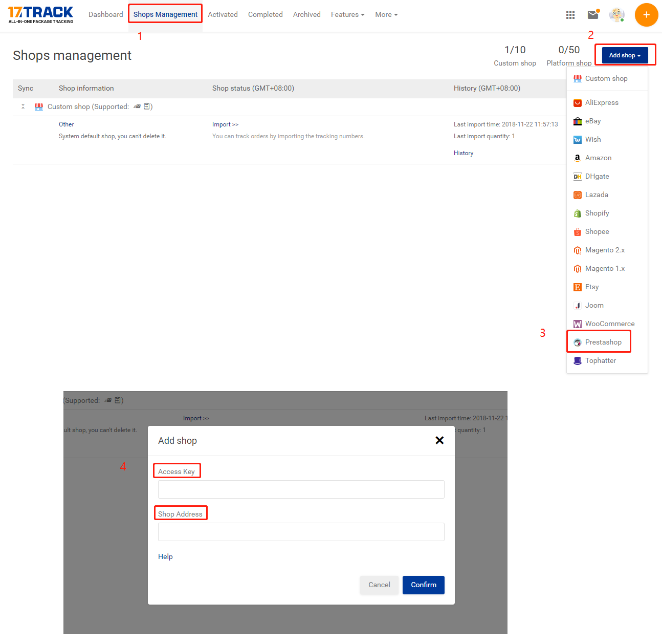Screen dimensions: 662x644
Task: Open the Add shop dropdown
Action: click(x=625, y=55)
